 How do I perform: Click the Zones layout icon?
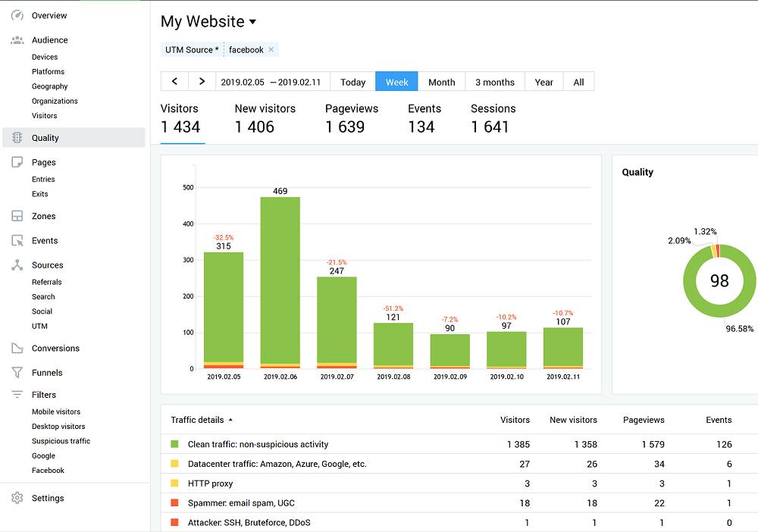[x=17, y=216]
